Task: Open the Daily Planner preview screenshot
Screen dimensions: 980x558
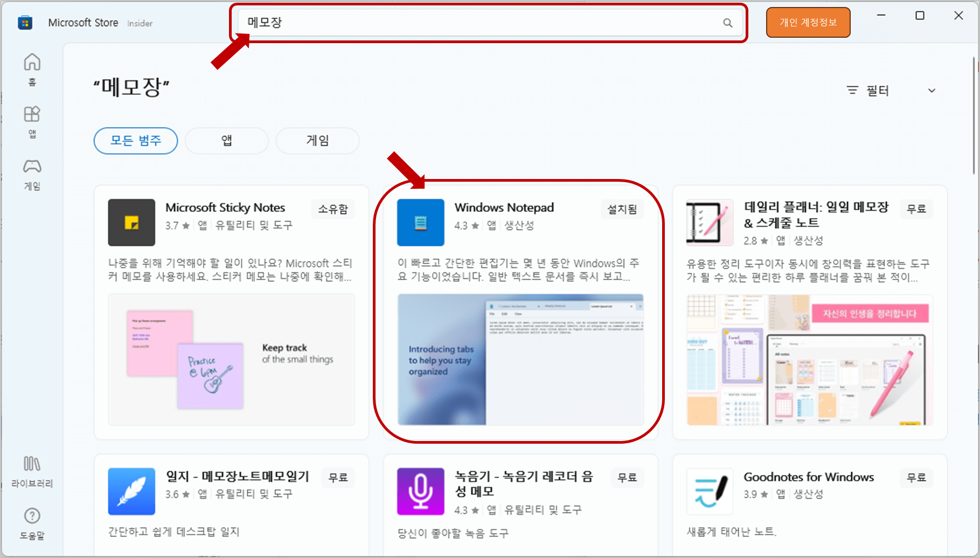Action: pos(810,360)
